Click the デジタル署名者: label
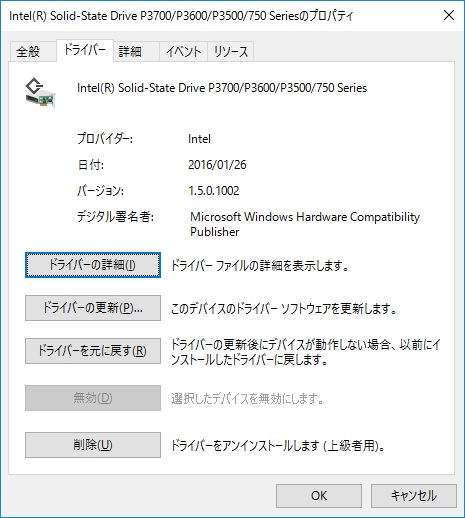This screenshot has height=518, width=465. click(x=116, y=217)
